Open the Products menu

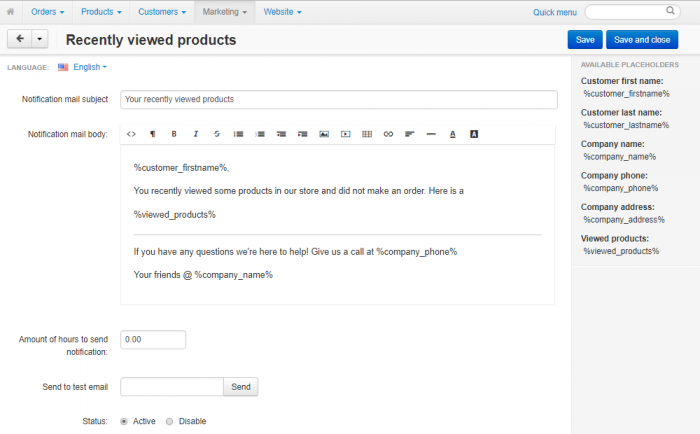point(101,12)
